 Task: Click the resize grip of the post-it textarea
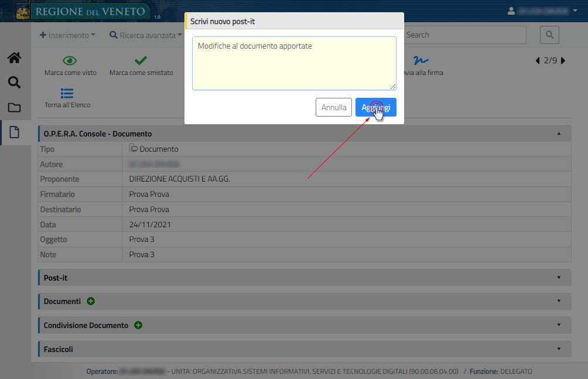coord(392,87)
